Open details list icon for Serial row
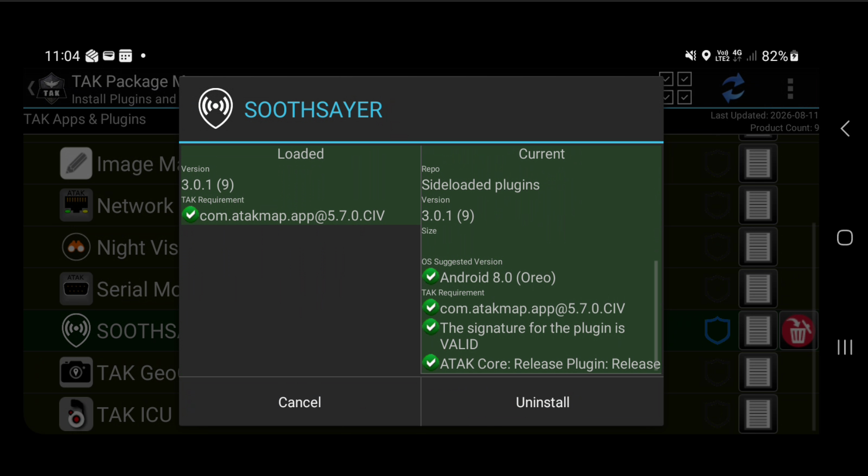This screenshot has width=868, height=476. pos(758,289)
